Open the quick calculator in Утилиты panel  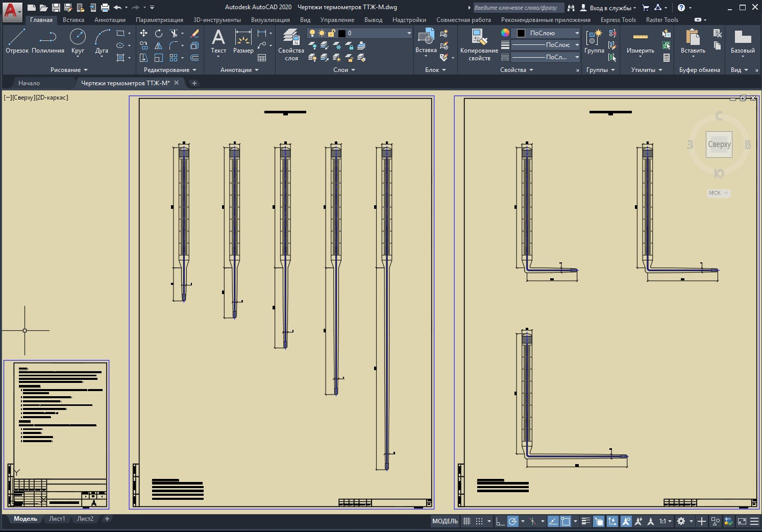(x=666, y=58)
